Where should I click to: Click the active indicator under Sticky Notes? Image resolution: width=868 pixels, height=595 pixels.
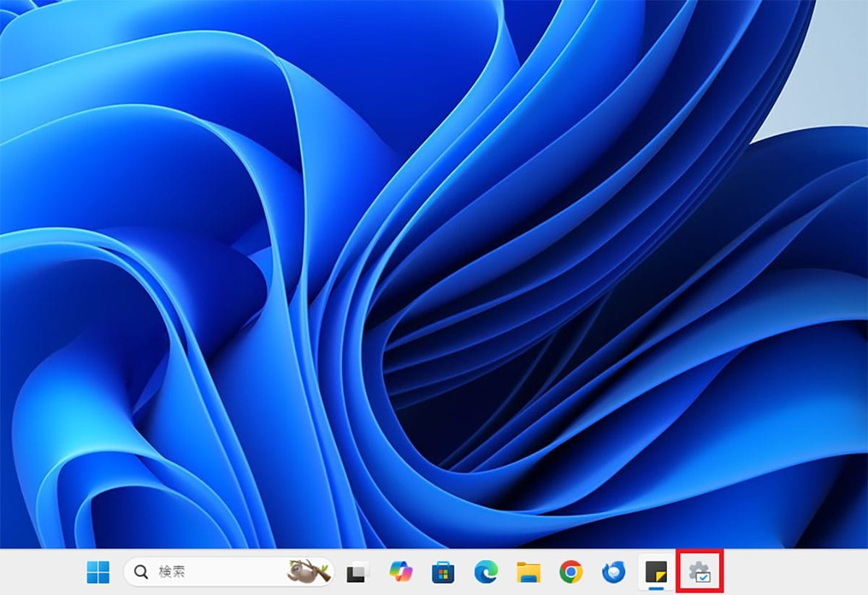click(x=656, y=588)
